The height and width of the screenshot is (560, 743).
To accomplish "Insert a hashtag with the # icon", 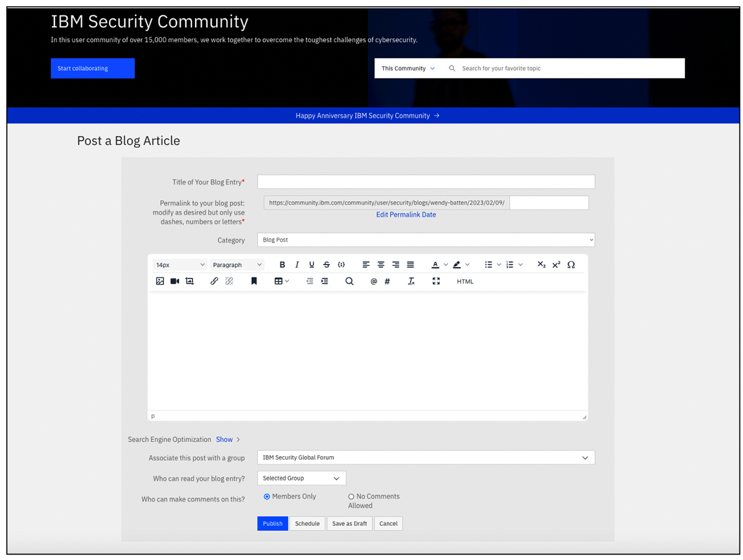I will point(388,281).
